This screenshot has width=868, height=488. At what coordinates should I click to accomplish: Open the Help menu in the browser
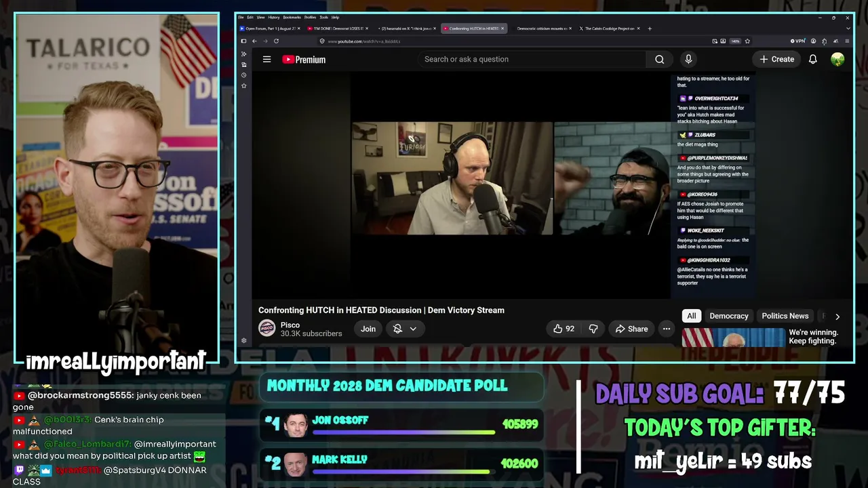click(335, 18)
